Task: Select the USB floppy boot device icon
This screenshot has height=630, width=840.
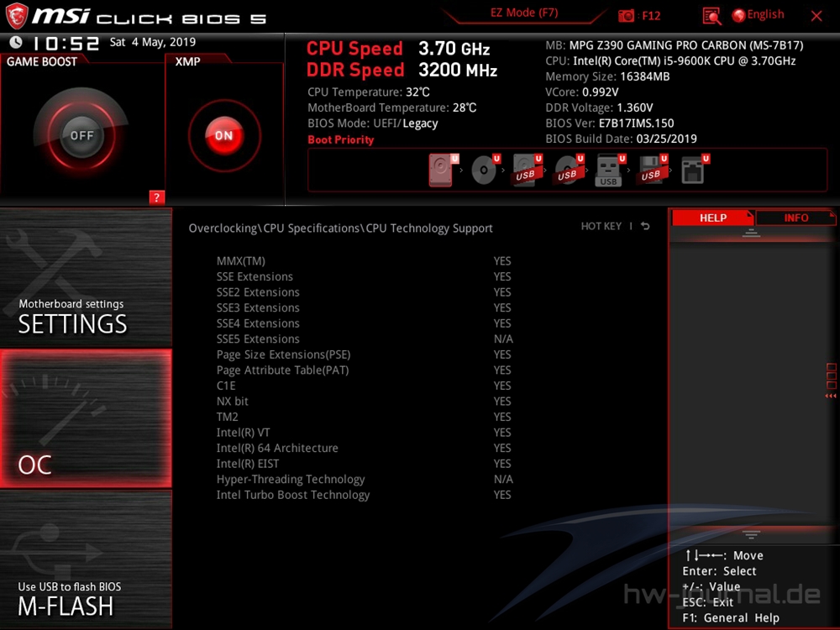Action: click(652, 170)
